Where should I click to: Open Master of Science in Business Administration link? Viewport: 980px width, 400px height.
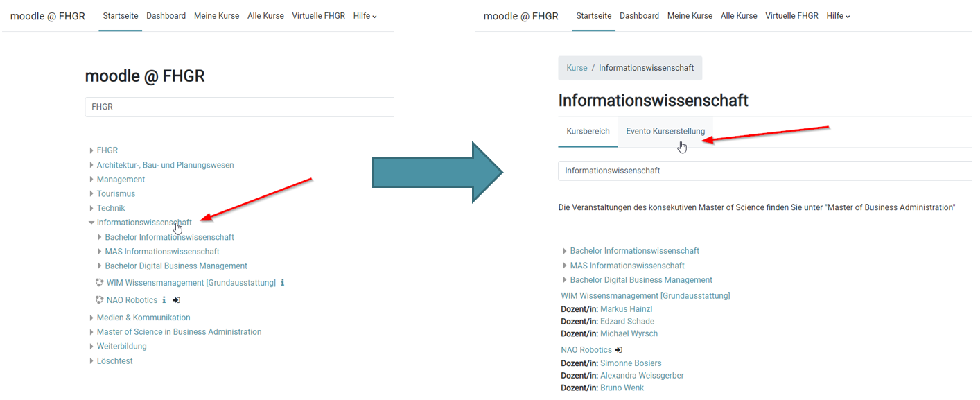180,332
